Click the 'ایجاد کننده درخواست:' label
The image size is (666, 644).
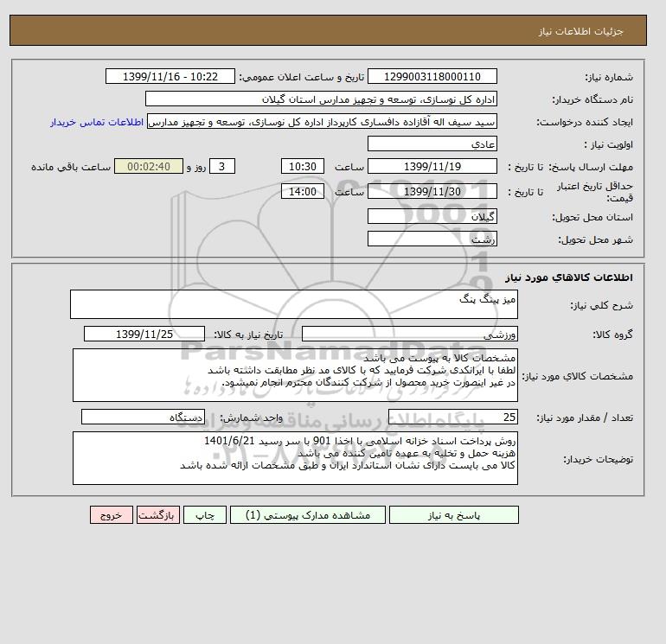click(585, 122)
